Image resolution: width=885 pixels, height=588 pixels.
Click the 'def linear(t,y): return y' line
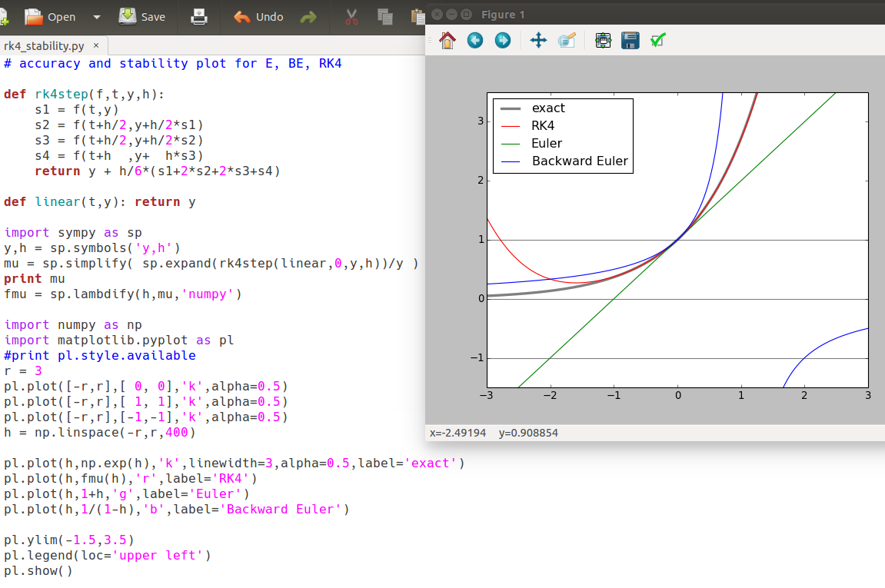click(x=100, y=202)
